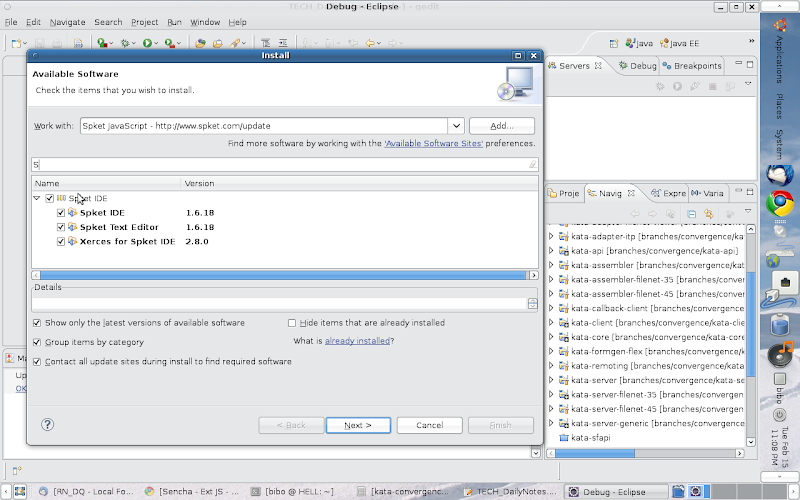
Task: Click the Search flashlight toolbar icon
Action: 235,43
